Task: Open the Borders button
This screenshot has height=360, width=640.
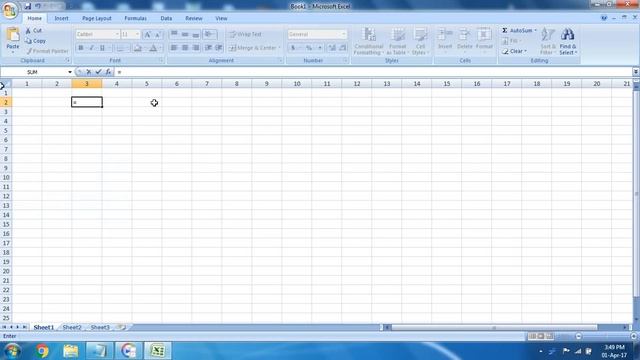Action: coord(120,48)
